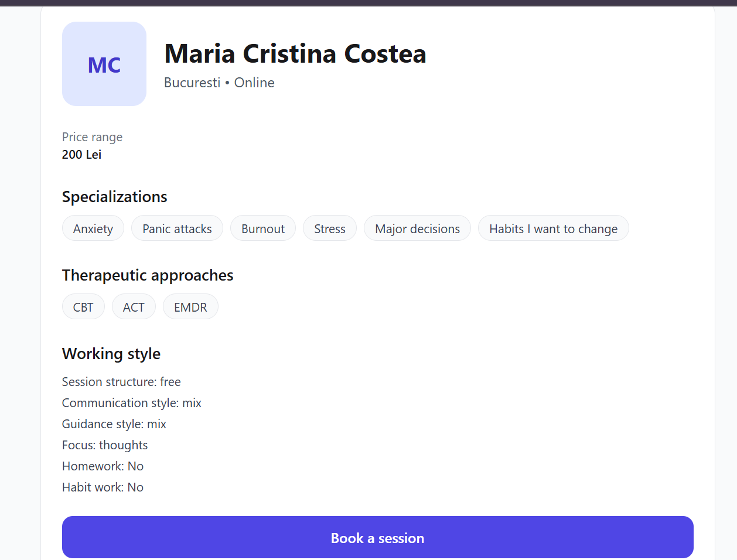Viewport: 737px width, 560px height.
Task: Select the Major decisions tag
Action: pyautogui.click(x=417, y=228)
